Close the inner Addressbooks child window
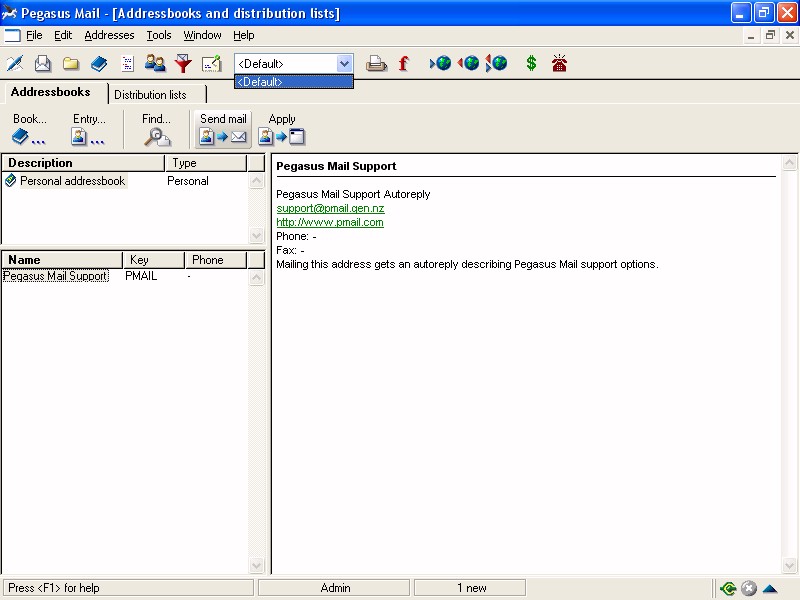Screen dimensions: 800x600 point(790,35)
